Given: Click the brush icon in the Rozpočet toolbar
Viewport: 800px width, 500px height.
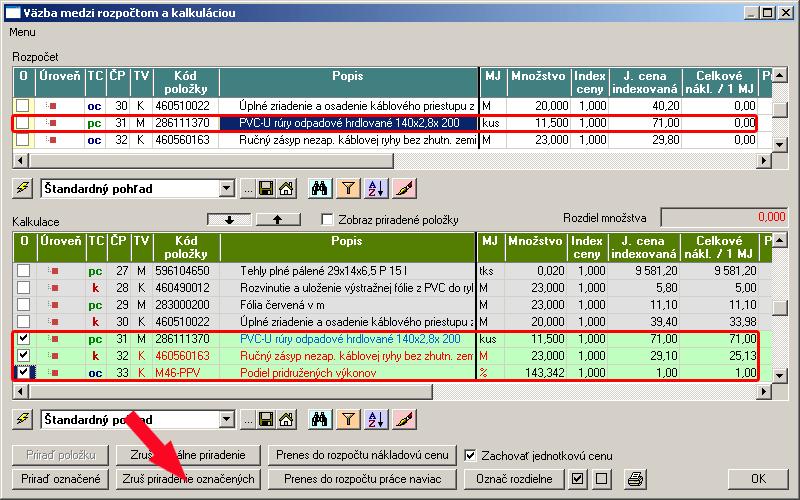Looking at the screenshot, I should click(x=405, y=189).
